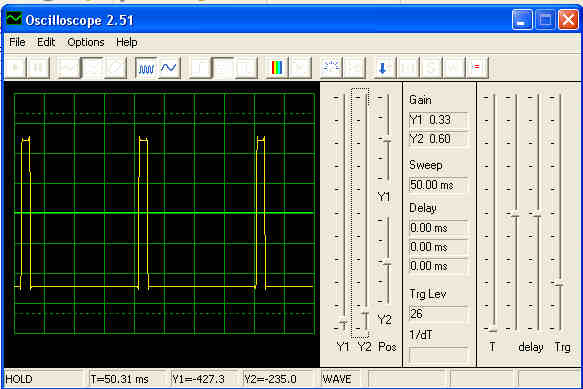Image resolution: width=583 pixels, height=389 pixels.
Task: Open the rainbow color bars tool
Action: (x=277, y=68)
